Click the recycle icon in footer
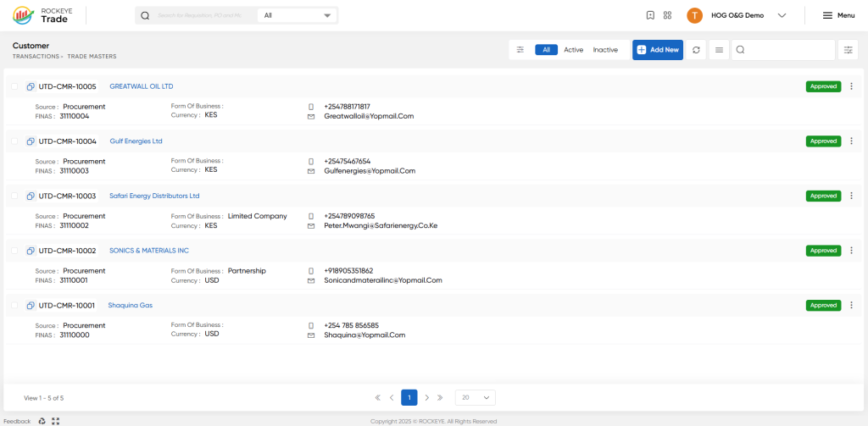This screenshot has height=426, width=868. (x=42, y=421)
